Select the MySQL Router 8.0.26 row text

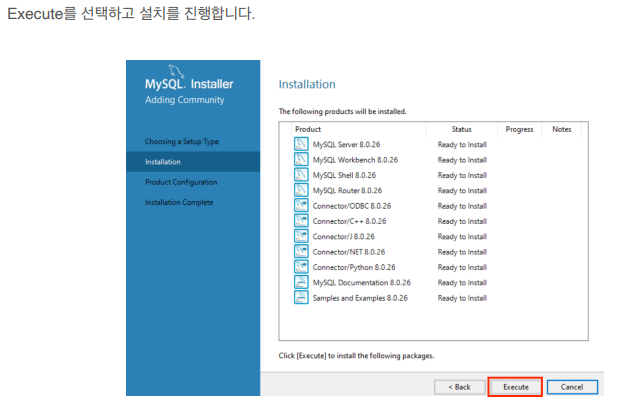(x=347, y=190)
